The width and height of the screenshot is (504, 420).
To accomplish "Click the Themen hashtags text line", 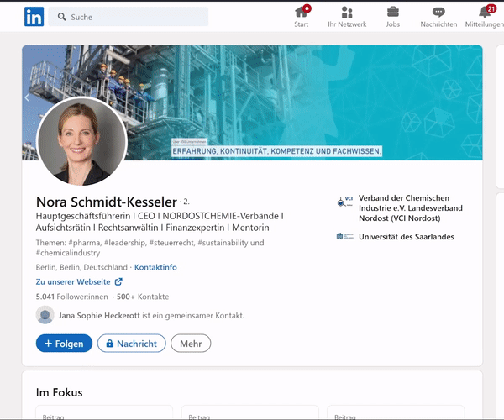I will point(150,248).
